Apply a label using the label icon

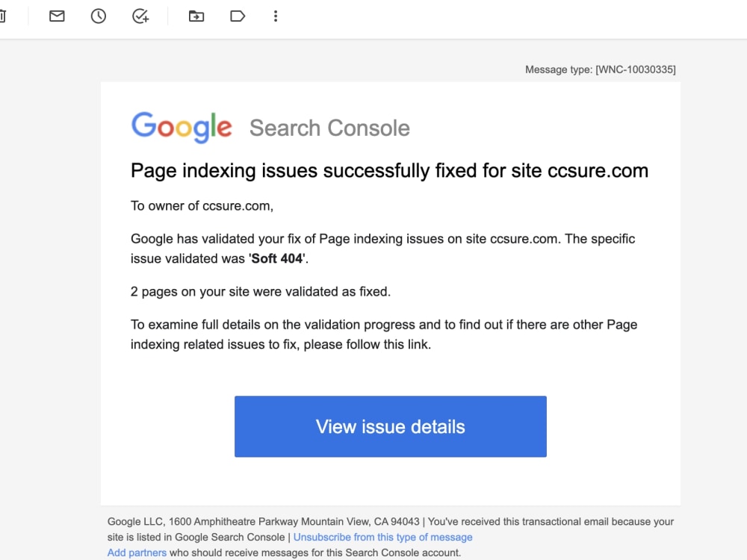click(237, 16)
